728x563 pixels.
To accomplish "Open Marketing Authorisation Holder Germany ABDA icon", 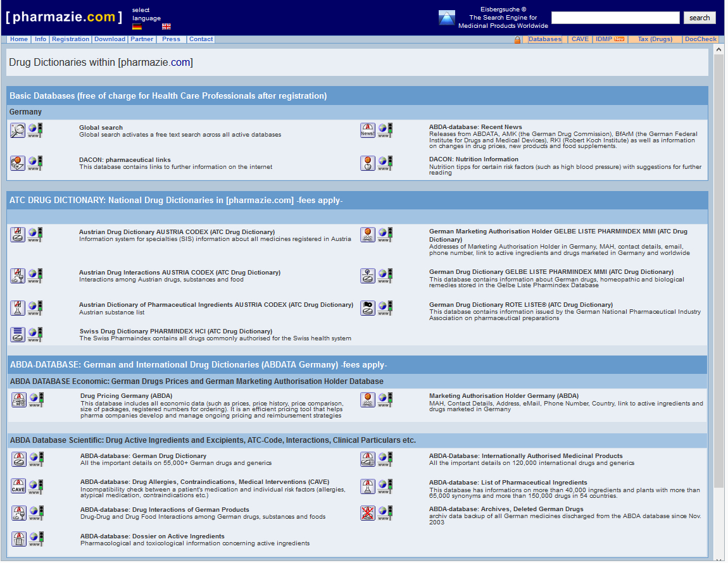I will coord(368,400).
